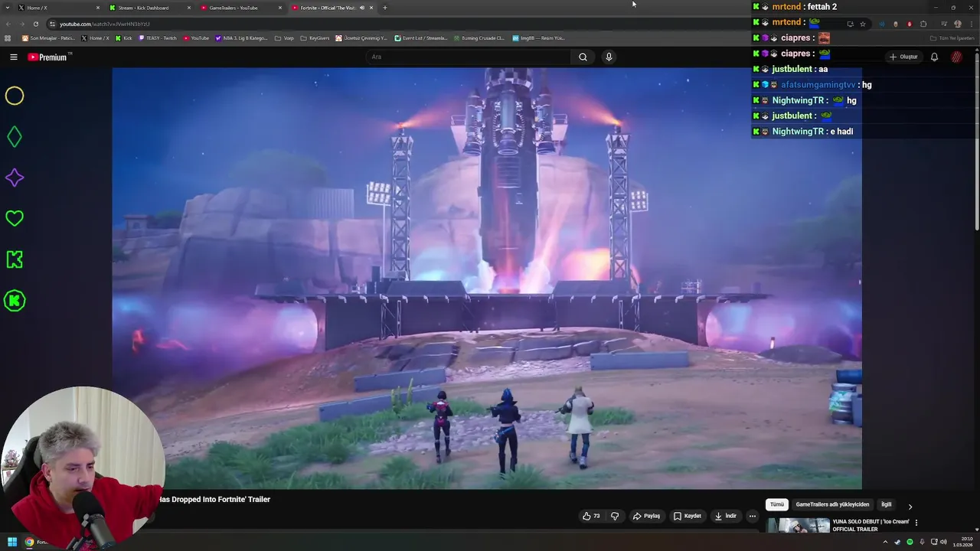Go back in browser history
The height and width of the screenshot is (551, 980).
pos(8,24)
